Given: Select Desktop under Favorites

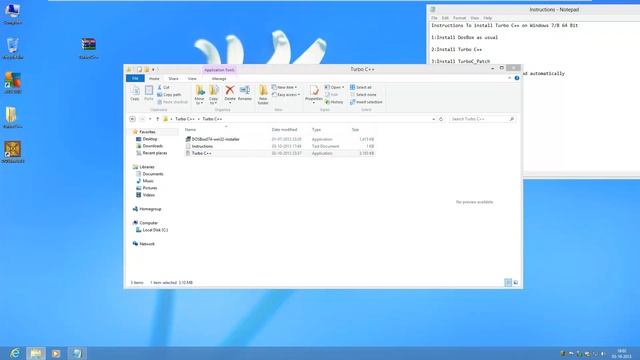Looking at the screenshot, I should pyautogui.click(x=147, y=139).
